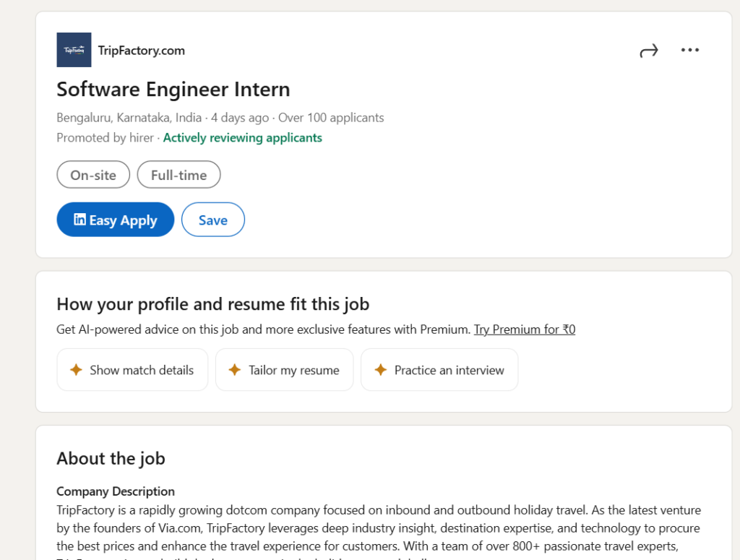The height and width of the screenshot is (560, 740).
Task: Open the TripFactory.com company page link
Action: [142, 51]
